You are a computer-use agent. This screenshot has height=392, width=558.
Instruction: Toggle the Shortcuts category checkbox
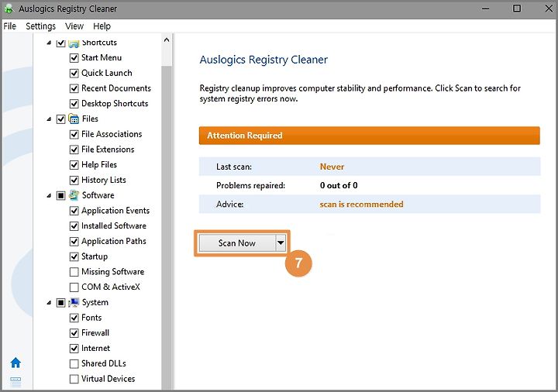[x=61, y=43]
